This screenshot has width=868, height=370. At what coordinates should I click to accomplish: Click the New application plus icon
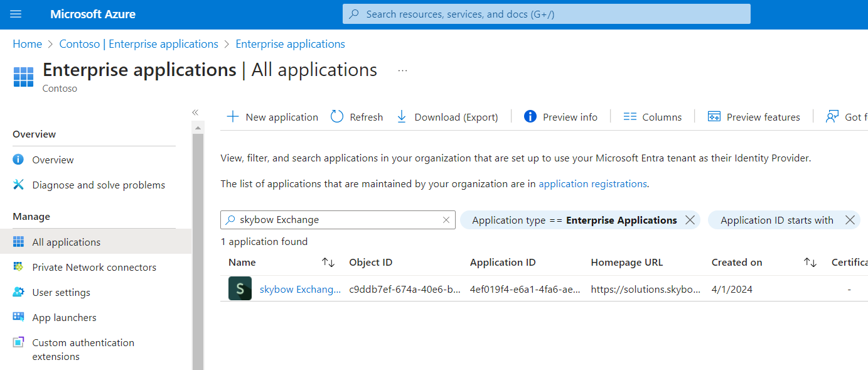click(233, 117)
